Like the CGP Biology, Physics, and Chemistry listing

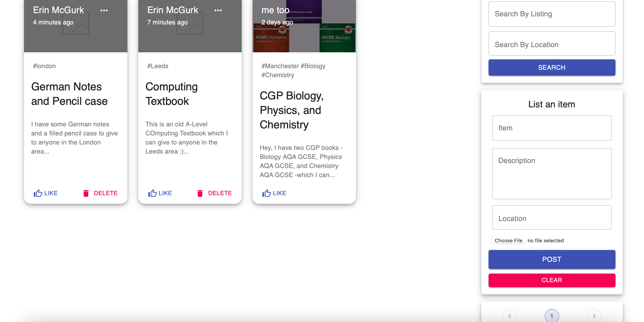tap(274, 193)
